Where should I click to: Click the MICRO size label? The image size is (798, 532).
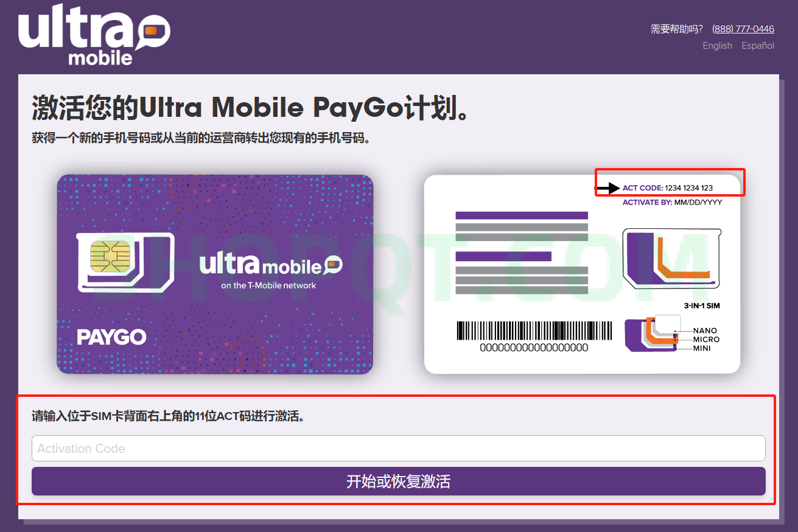[706, 340]
